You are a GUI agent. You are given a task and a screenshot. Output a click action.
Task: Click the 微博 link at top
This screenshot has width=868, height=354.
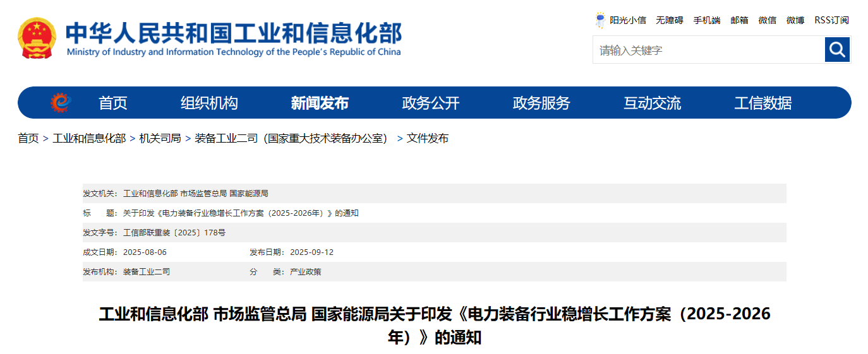point(795,20)
